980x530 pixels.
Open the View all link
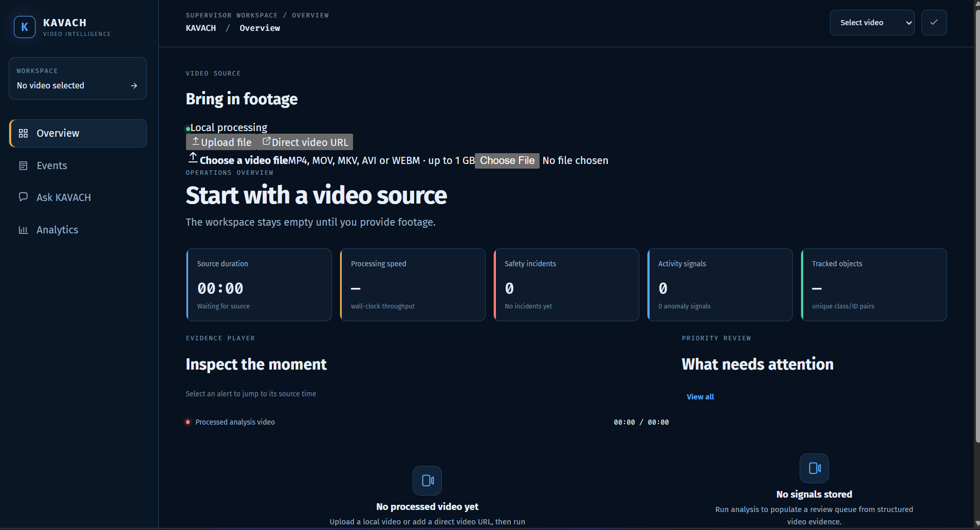pos(700,397)
